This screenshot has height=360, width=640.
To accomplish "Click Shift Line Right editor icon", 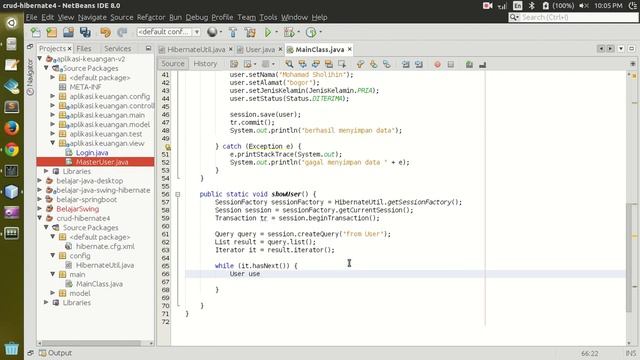I will [419, 64].
